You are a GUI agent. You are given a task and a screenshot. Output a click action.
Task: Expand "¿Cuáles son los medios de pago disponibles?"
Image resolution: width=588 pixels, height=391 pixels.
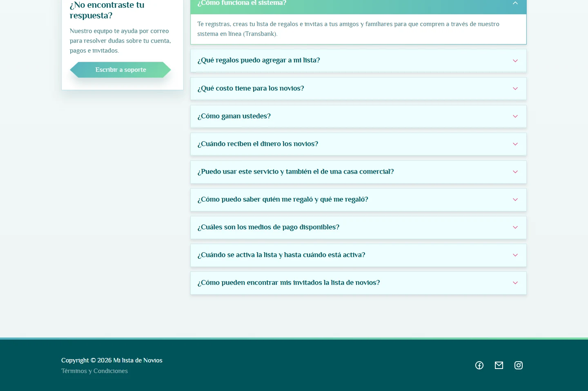pyautogui.click(x=359, y=227)
